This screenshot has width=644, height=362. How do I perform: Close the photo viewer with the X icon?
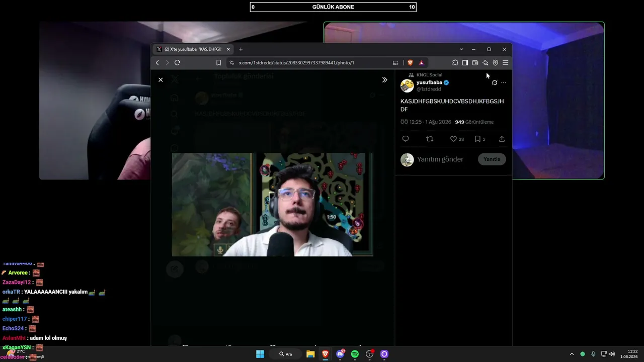[x=160, y=80]
